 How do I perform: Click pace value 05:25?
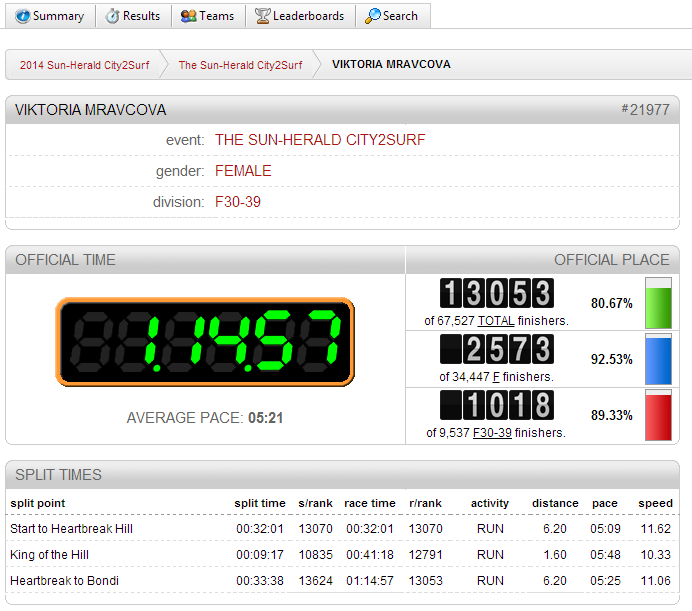tap(605, 581)
